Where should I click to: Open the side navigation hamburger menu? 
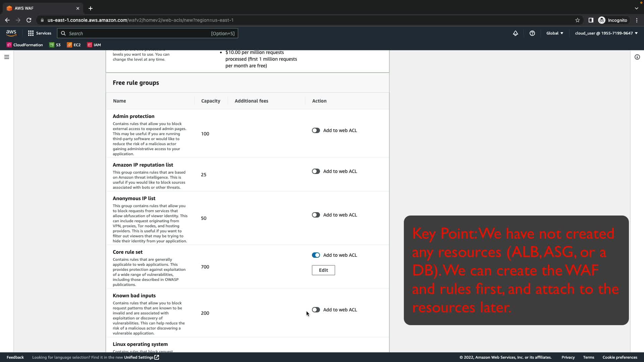point(6,57)
